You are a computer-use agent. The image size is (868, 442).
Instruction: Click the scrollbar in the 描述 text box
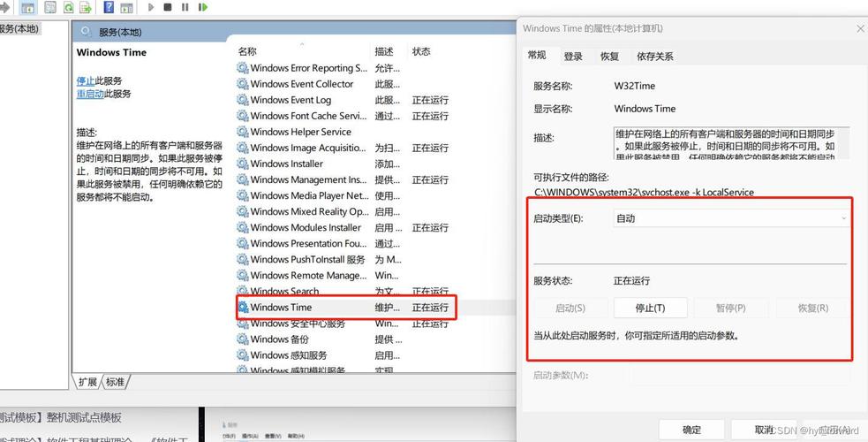tap(843, 143)
